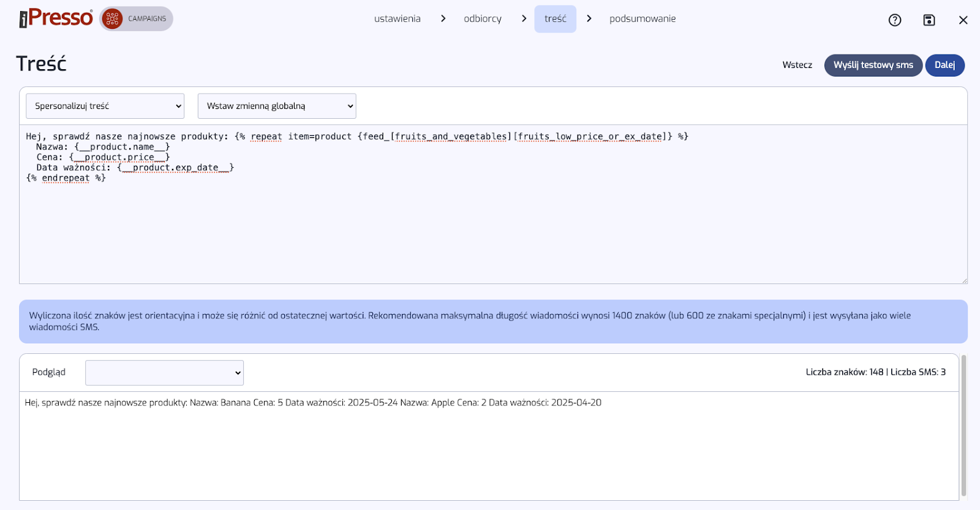Image resolution: width=980 pixels, height=510 pixels.
Task: Click the save floppy disk icon
Action: pyautogui.click(x=929, y=20)
